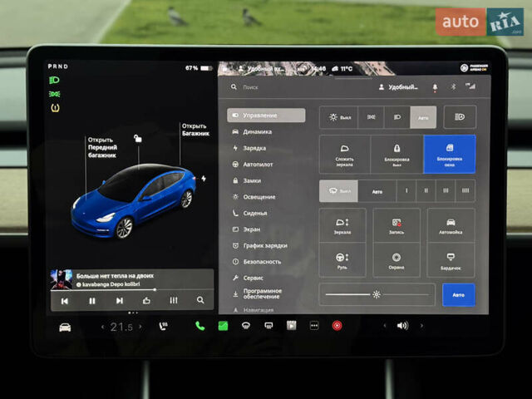
Task: Open the music equalizer icon
Action: click(x=173, y=300)
